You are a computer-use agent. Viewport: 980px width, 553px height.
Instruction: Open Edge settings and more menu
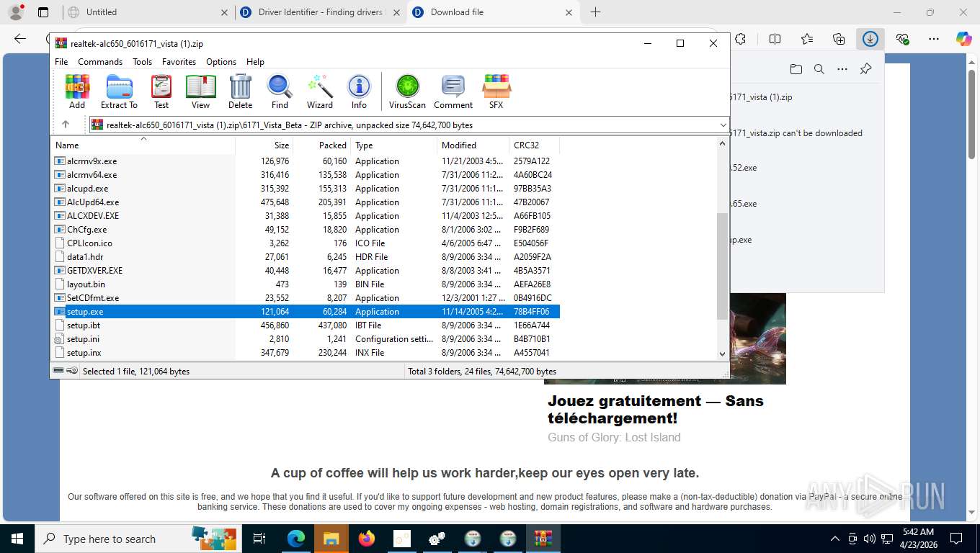pos(934,39)
